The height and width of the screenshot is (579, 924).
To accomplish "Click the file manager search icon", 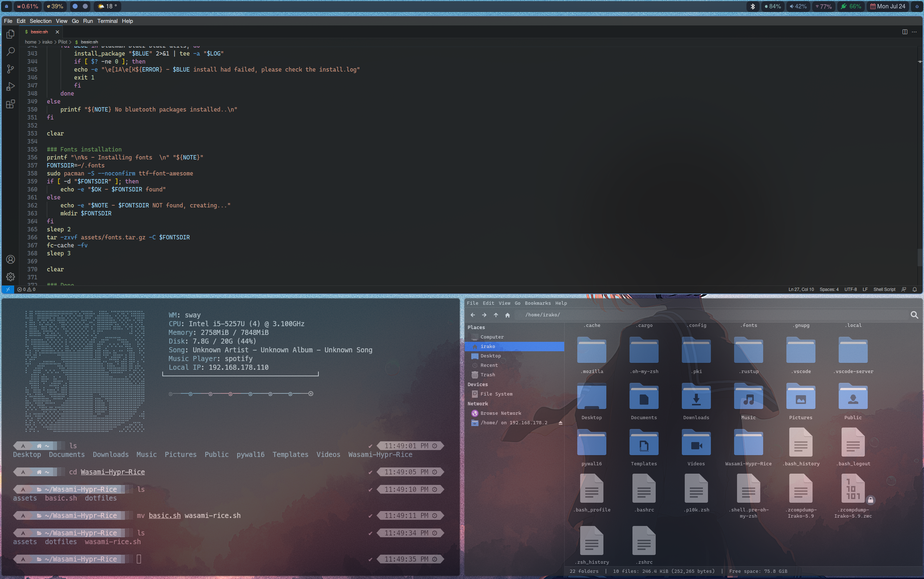I will [914, 315].
